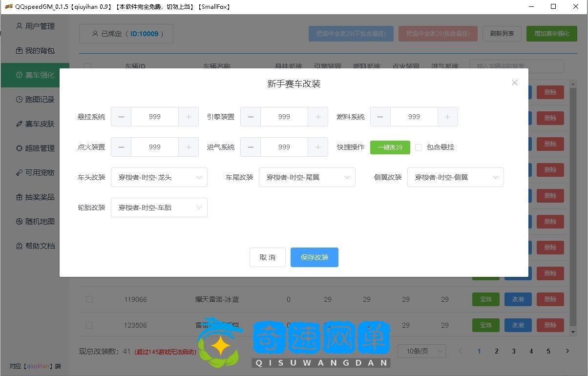
Task: Increase 进气系统 value with plus button
Action: [x=318, y=147]
